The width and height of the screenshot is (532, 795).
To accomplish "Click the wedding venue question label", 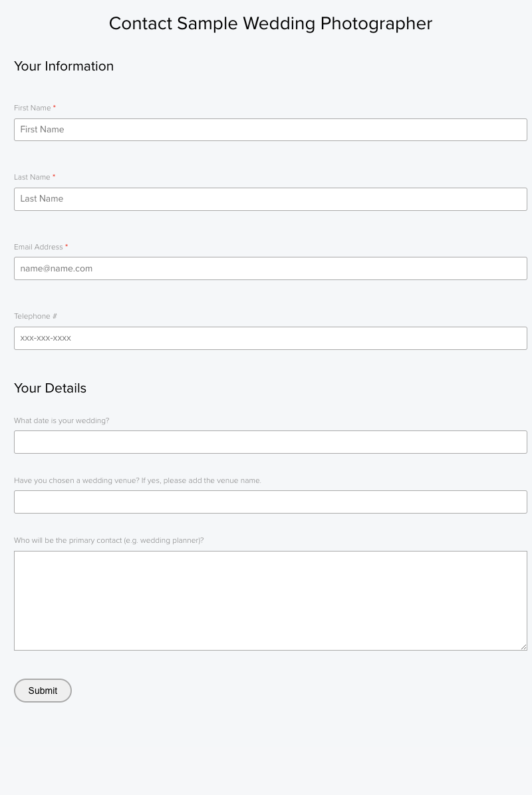I will (x=137, y=480).
